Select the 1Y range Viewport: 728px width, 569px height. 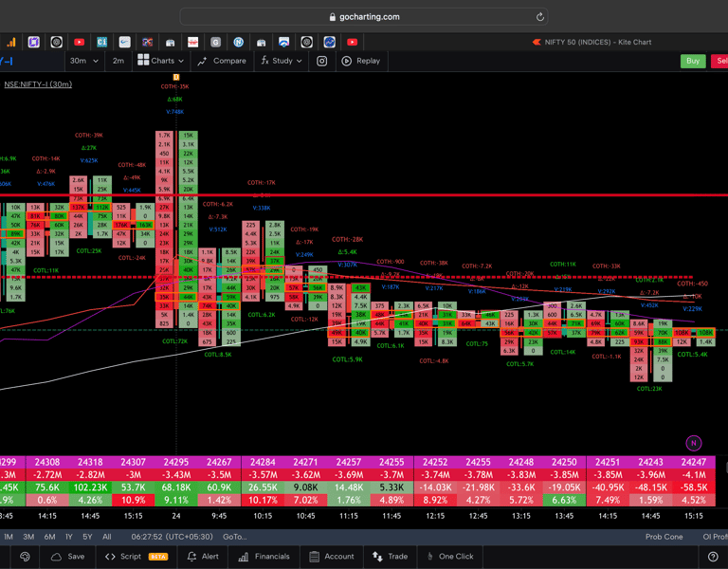click(69, 537)
